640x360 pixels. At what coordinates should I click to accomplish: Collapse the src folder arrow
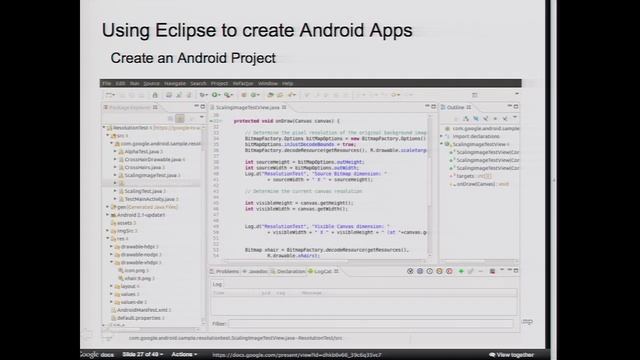pos(108,136)
